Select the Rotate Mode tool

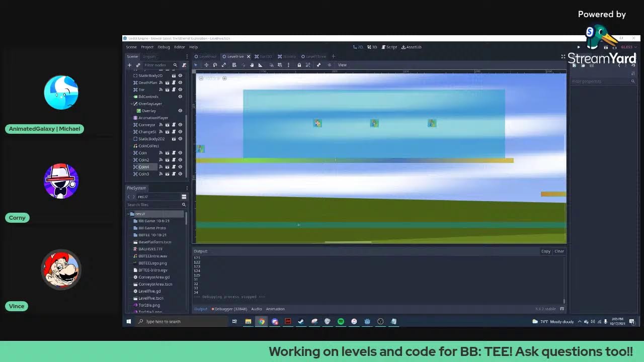[x=215, y=65]
